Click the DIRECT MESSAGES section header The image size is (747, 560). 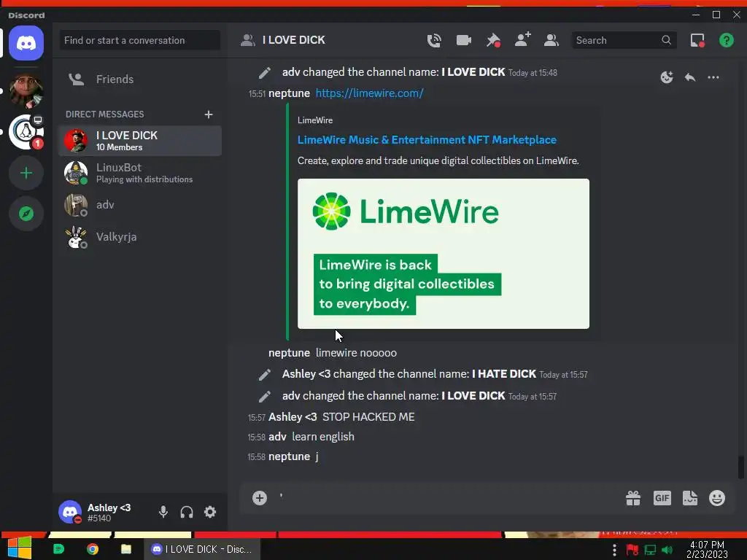(x=105, y=114)
